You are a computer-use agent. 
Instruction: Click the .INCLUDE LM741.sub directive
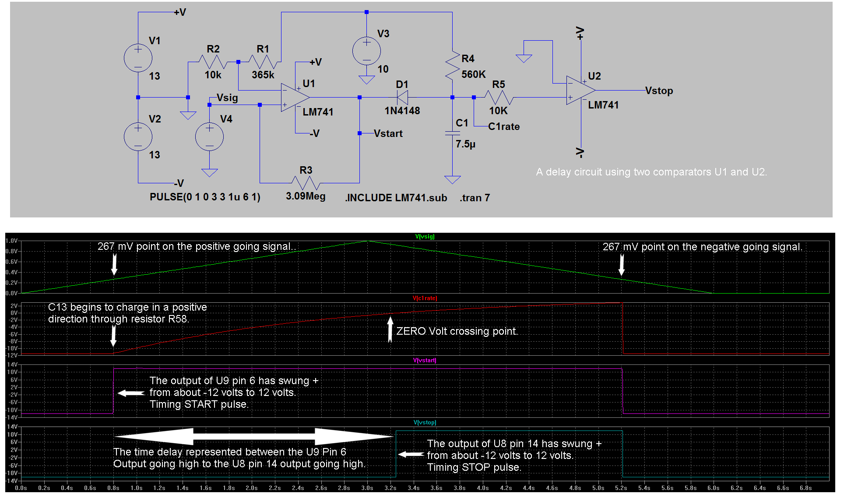396,198
